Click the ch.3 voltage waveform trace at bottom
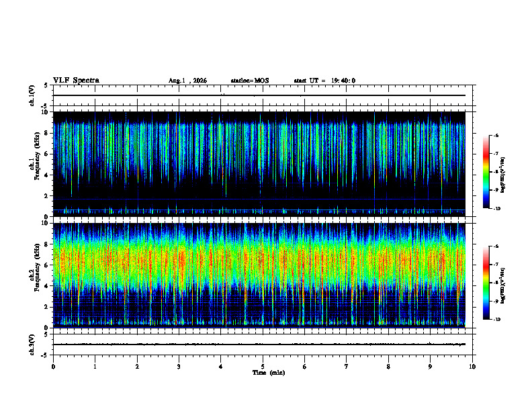 pyautogui.click(x=259, y=345)
